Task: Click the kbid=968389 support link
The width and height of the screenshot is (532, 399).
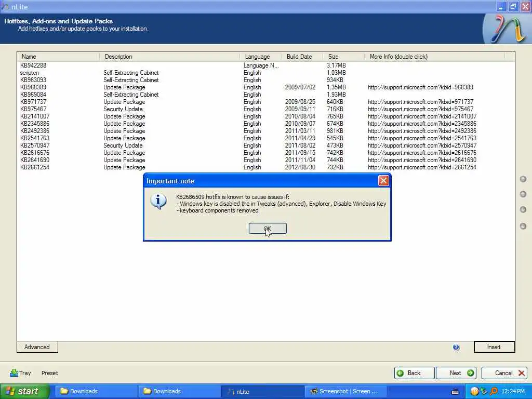Action: [420, 87]
